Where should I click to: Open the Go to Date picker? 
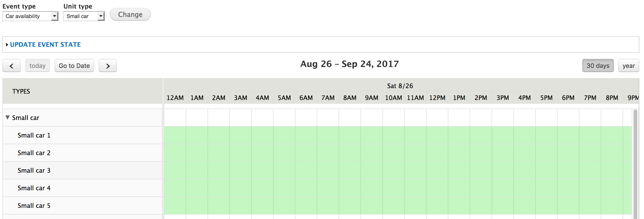point(74,66)
